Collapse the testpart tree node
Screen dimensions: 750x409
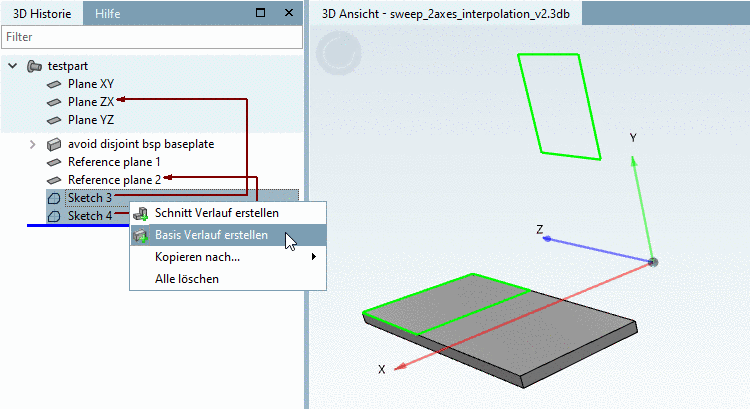[x=13, y=66]
